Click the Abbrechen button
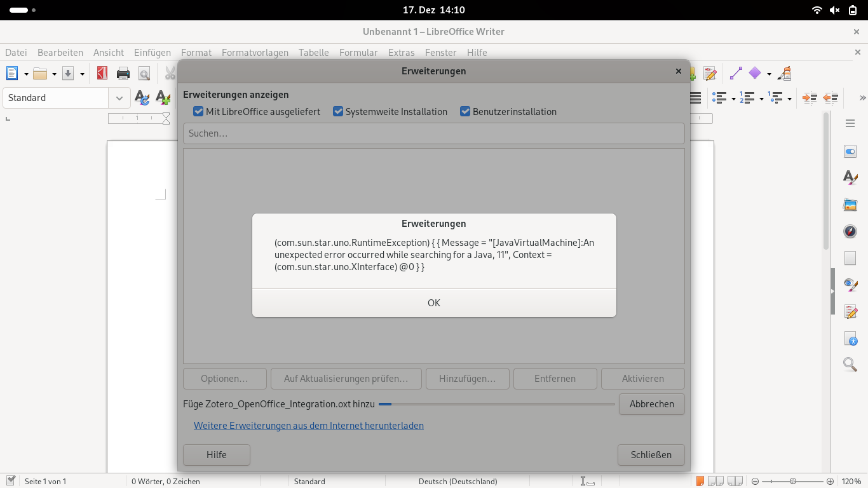The image size is (868, 488). click(651, 404)
